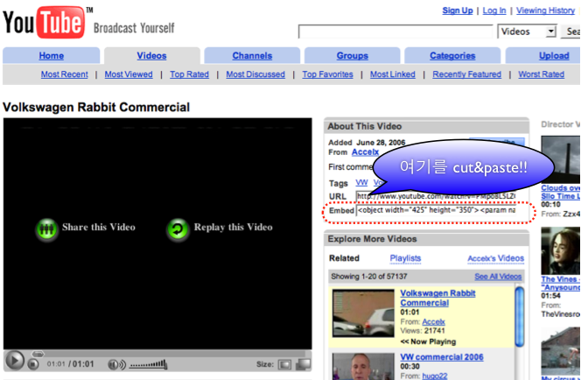Open the Videos search type dropdown

pos(527,32)
